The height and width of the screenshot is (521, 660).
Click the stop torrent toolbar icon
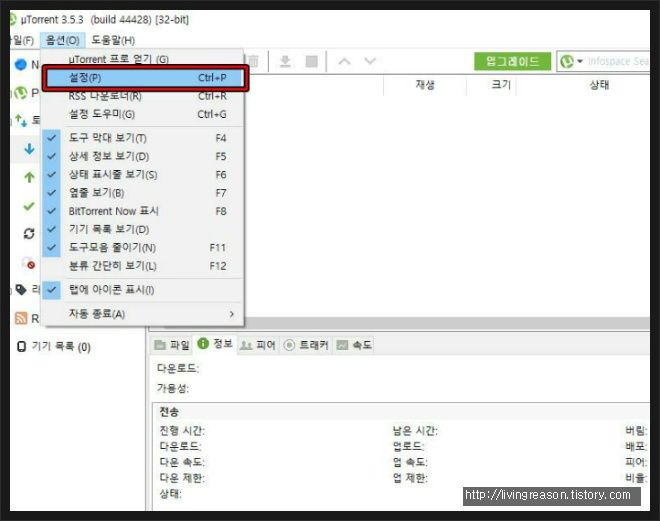click(x=311, y=61)
